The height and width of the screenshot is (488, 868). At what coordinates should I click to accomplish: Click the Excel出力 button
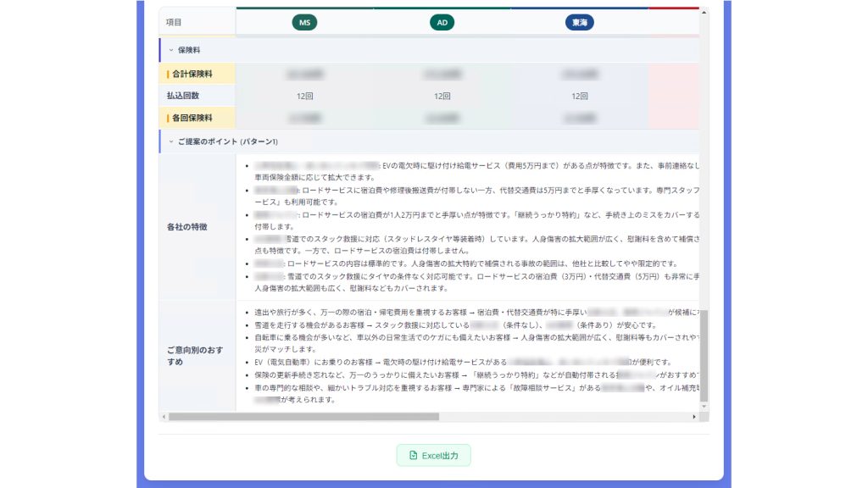point(433,455)
